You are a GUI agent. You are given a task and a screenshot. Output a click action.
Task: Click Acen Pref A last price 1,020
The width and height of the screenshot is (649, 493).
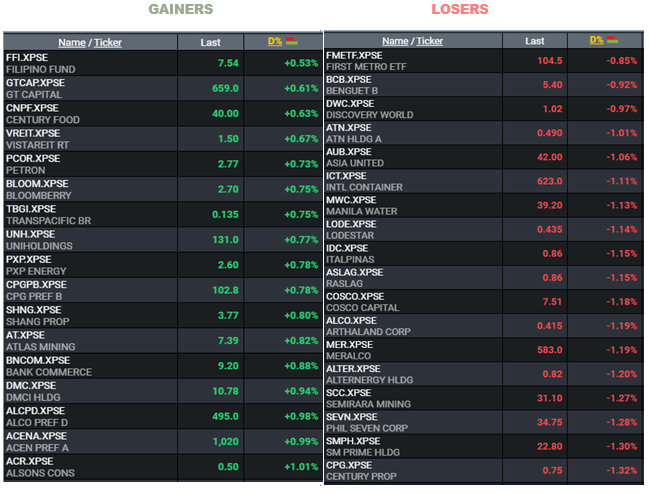pos(226,442)
